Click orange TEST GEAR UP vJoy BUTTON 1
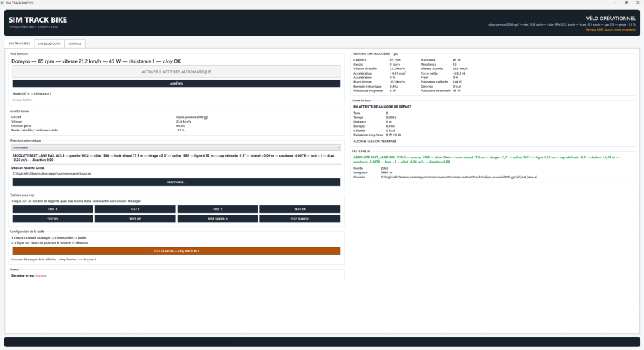Viewport: 644px width, 350px height. 176,251
